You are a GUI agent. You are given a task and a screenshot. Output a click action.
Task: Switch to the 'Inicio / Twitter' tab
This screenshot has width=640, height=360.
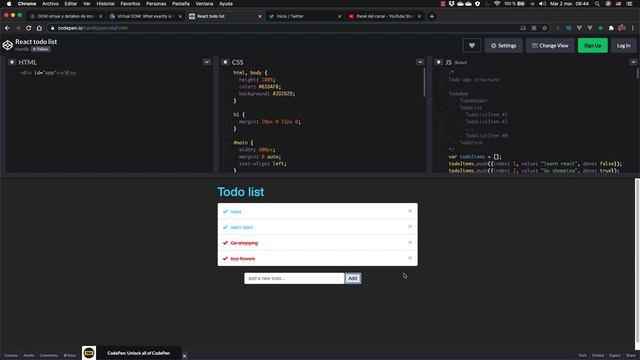[304, 16]
